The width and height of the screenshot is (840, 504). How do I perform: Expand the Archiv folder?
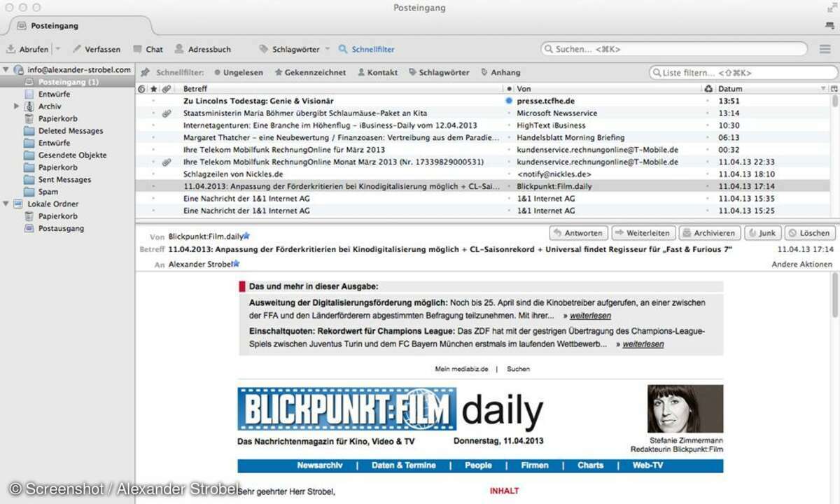pyautogui.click(x=17, y=106)
